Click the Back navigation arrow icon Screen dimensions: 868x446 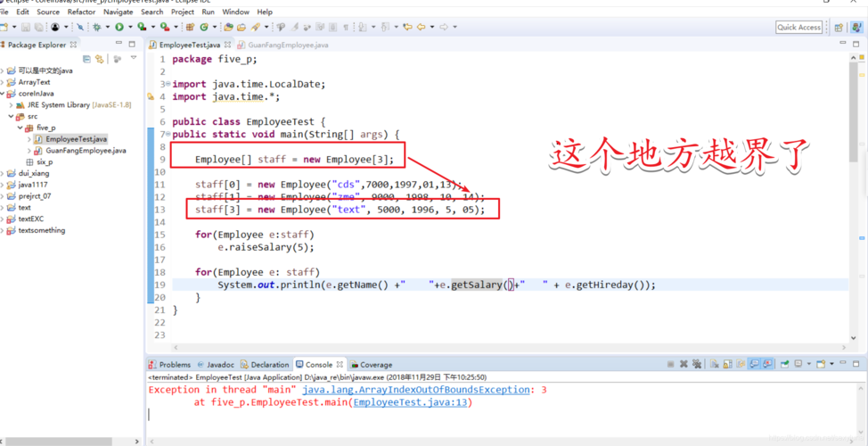pos(422,27)
